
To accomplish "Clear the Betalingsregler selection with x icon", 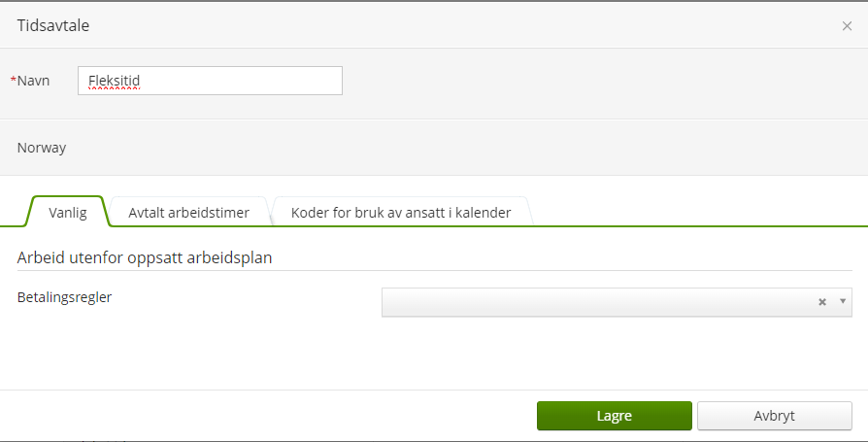I will coord(822,302).
